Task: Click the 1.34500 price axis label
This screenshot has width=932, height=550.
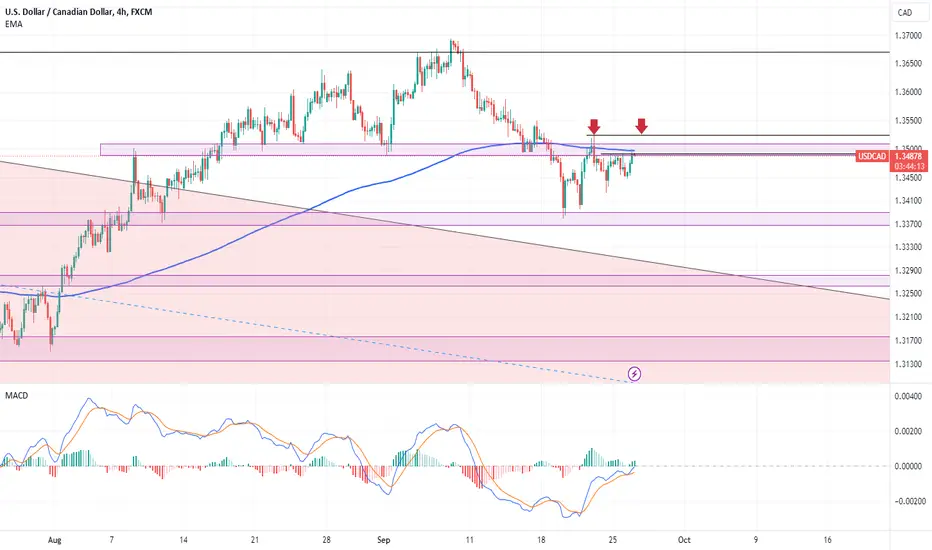Action: pos(908,178)
